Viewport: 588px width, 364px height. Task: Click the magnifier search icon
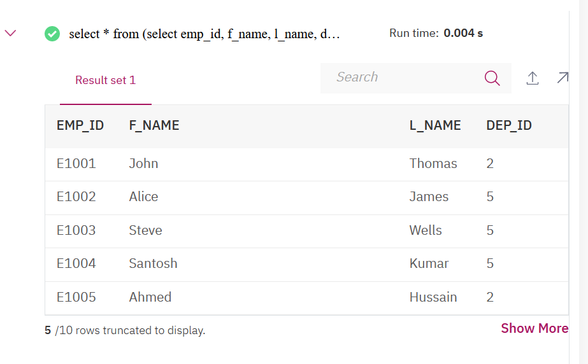pyautogui.click(x=492, y=78)
